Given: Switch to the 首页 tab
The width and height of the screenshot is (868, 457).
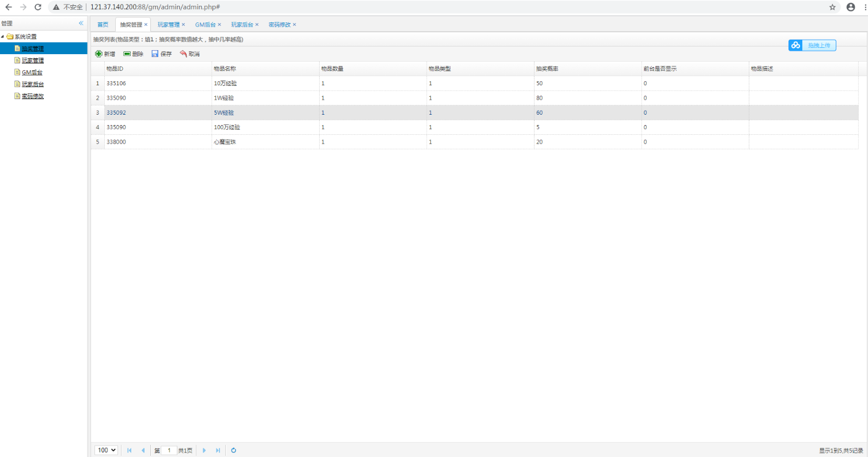Looking at the screenshot, I should tap(103, 25).
